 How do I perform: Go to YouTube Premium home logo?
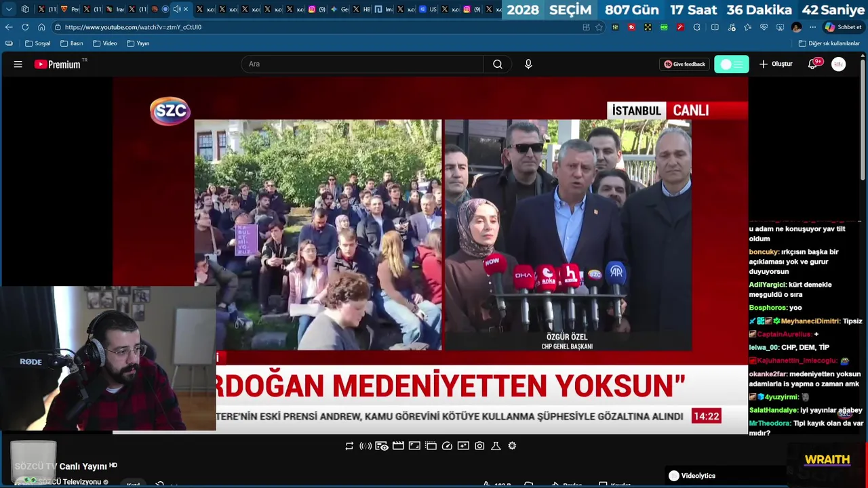(58, 64)
